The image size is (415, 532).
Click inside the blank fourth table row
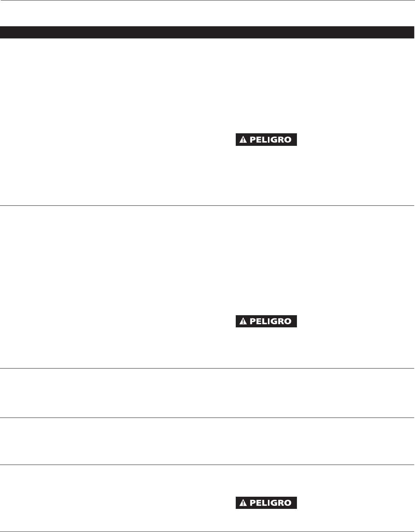point(207,441)
